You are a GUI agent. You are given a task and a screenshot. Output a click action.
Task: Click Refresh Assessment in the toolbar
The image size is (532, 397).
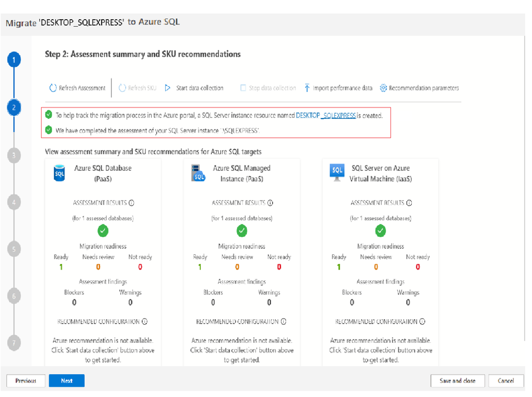[x=77, y=88]
